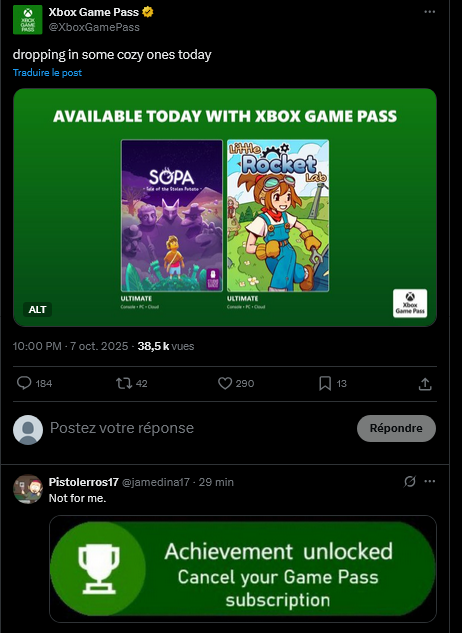This screenshot has width=462, height=633.
Task: Click the Grok explain icon on the reply
Action: [410, 481]
